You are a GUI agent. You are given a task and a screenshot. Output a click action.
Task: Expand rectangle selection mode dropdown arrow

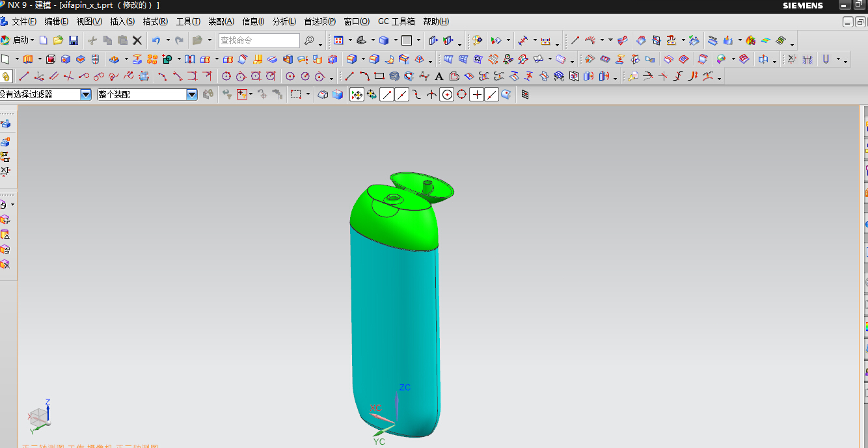click(x=308, y=94)
